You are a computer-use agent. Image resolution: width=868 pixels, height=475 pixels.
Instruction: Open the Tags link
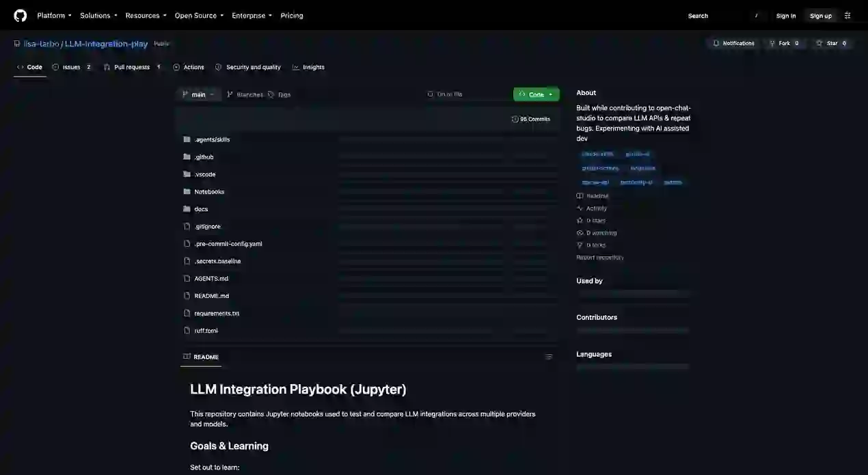coord(280,94)
